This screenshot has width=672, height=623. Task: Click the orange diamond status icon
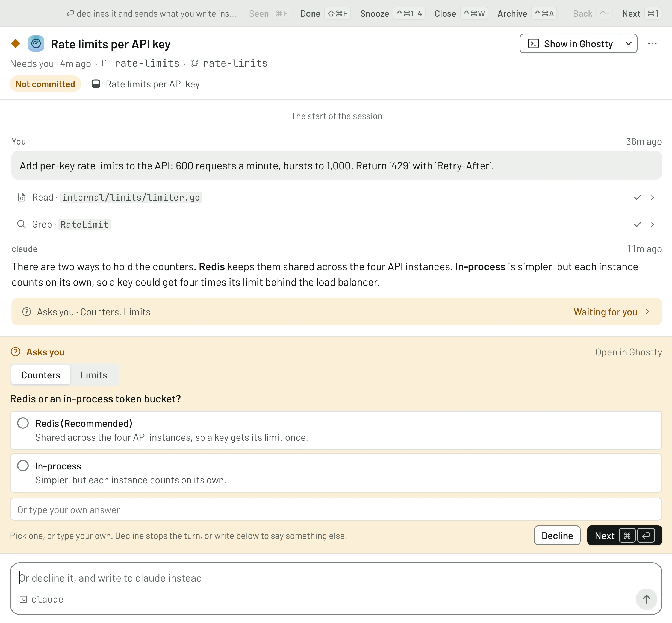tap(16, 43)
